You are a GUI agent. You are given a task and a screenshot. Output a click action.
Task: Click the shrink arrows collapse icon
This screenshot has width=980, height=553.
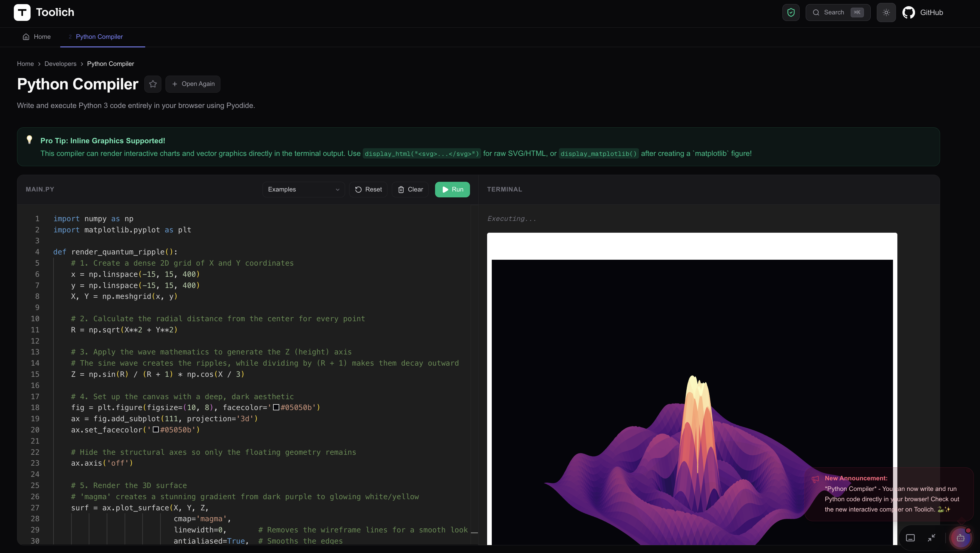point(931,538)
